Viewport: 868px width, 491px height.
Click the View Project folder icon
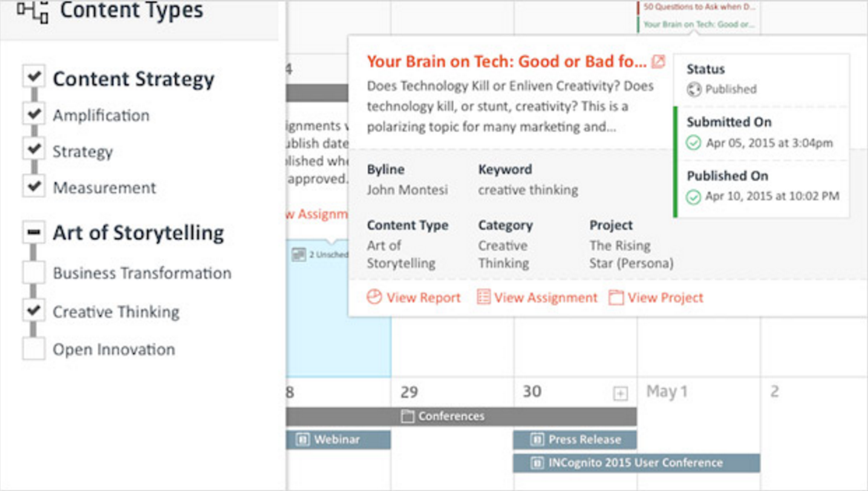(616, 297)
